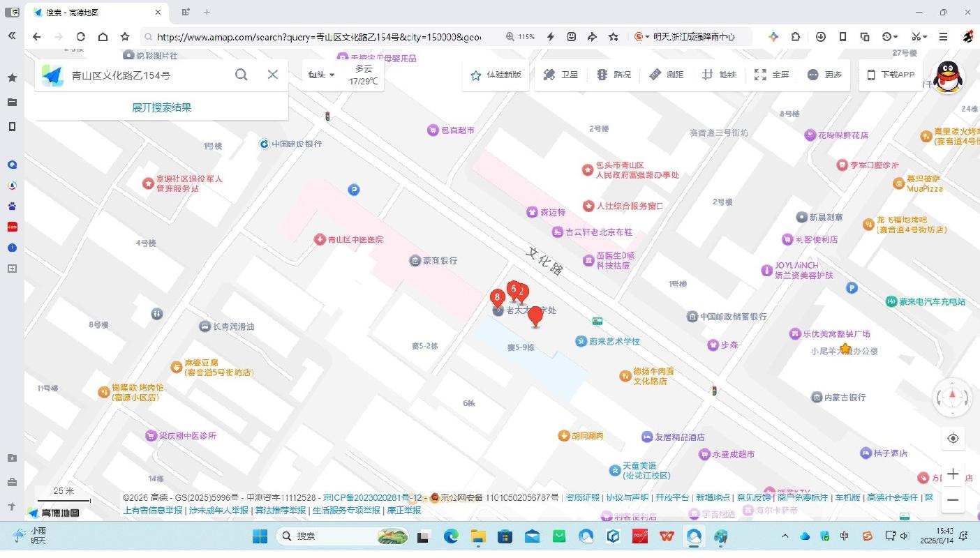
Task: Click the 德扬牛肉面 restaurant marker
Action: (x=625, y=376)
